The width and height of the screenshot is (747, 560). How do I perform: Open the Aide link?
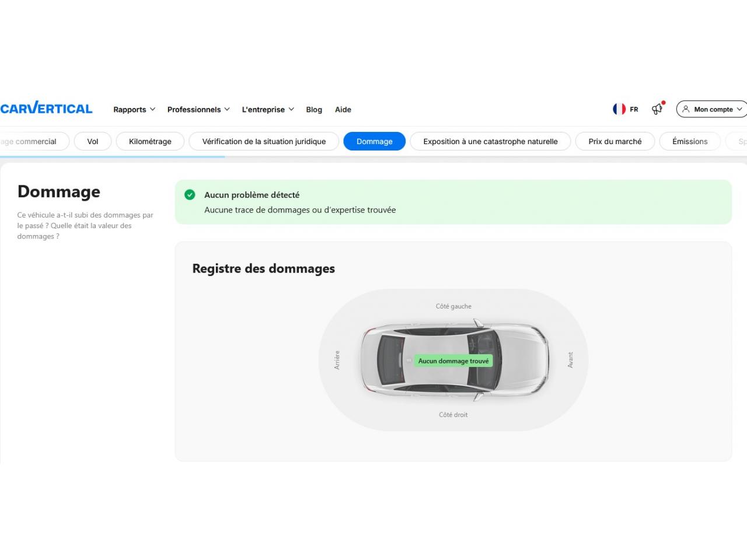point(343,110)
